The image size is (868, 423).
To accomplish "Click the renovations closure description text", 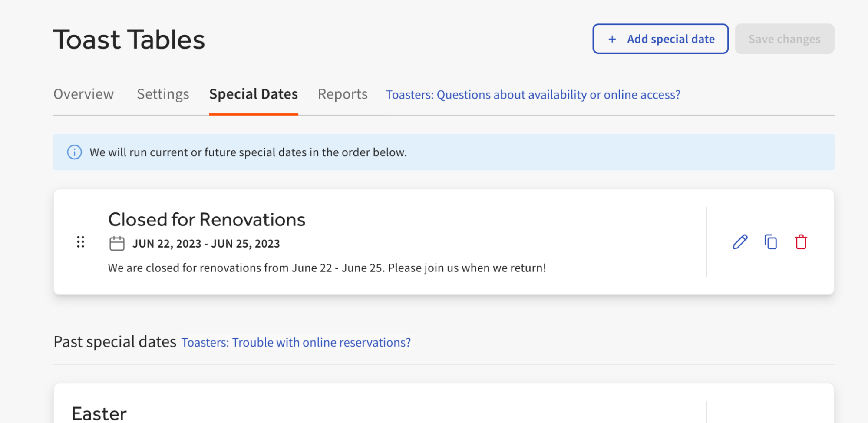I will click(x=327, y=268).
